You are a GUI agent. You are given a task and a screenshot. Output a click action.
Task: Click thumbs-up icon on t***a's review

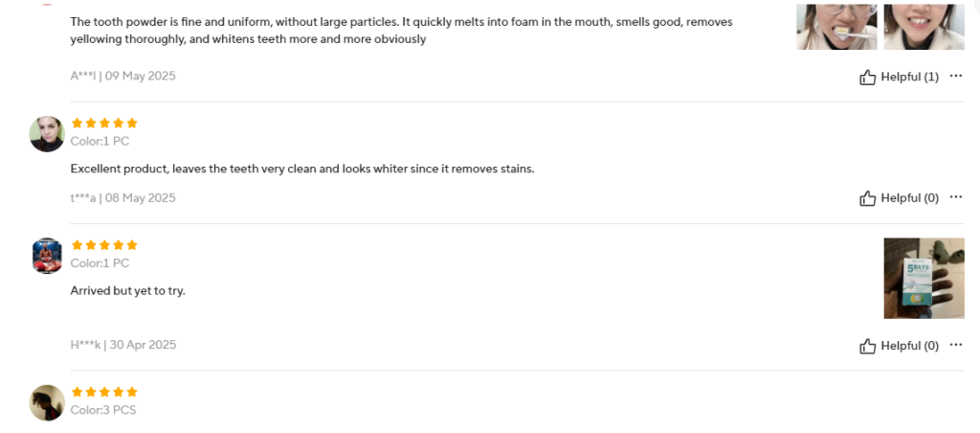click(x=868, y=198)
